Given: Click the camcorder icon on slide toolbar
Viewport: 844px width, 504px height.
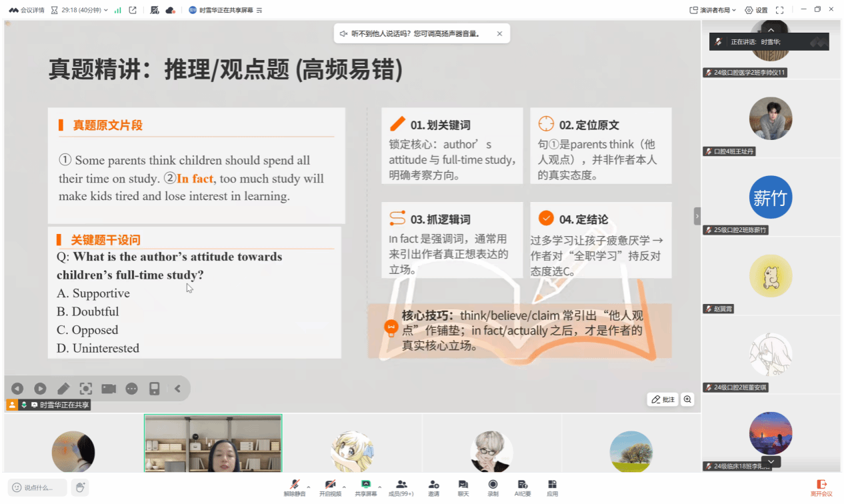Looking at the screenshot, I should (x=109, y=389).
